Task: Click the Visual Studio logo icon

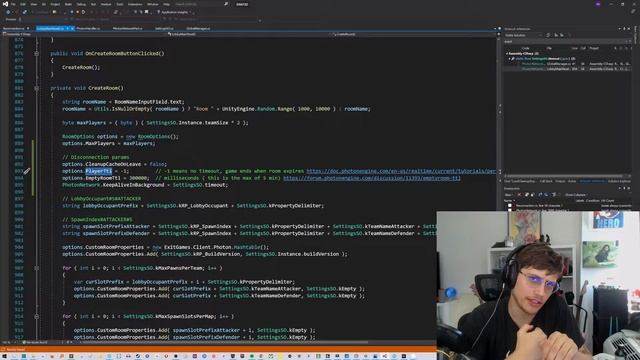Action: [5, 4]
